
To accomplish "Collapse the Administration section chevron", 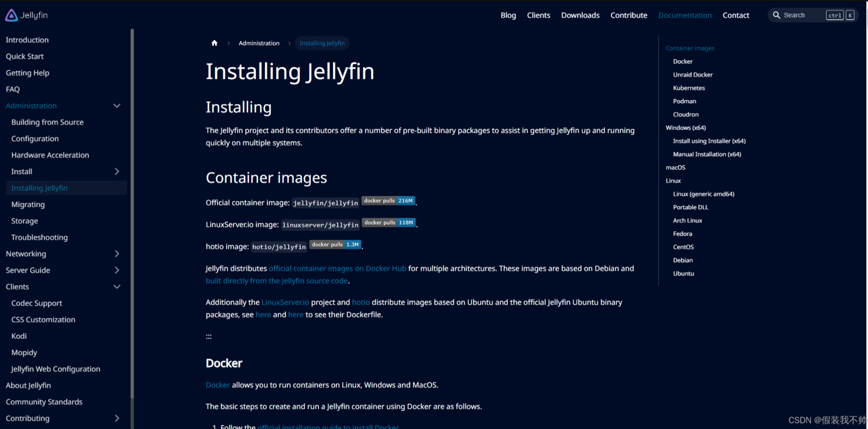I will pos(117,106).
